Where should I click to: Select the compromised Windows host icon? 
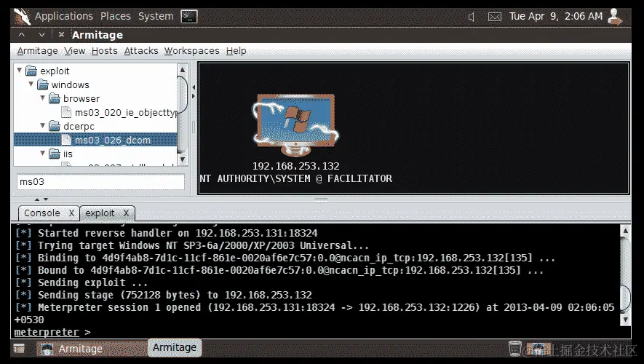295,124
